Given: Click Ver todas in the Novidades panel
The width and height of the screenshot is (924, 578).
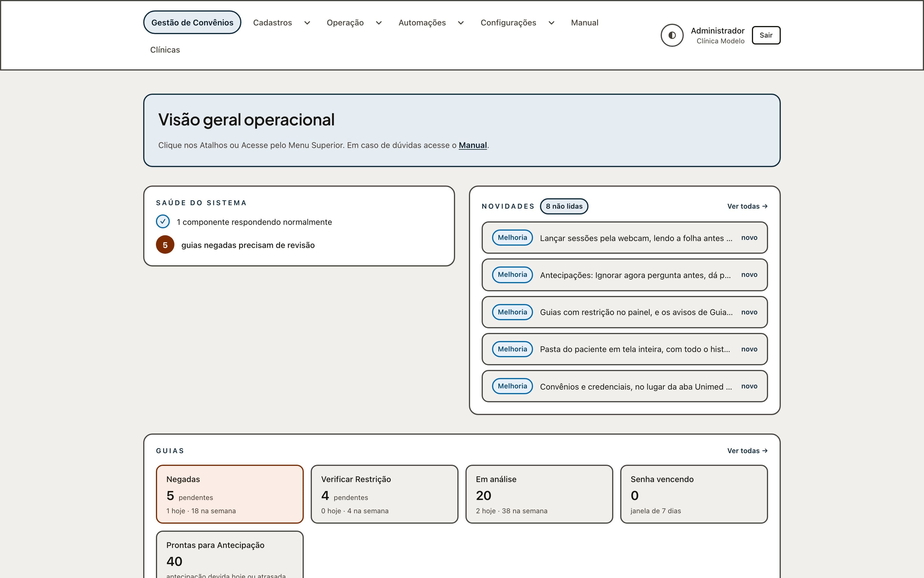Looking at the screenshot, I should tap(747, 206).
